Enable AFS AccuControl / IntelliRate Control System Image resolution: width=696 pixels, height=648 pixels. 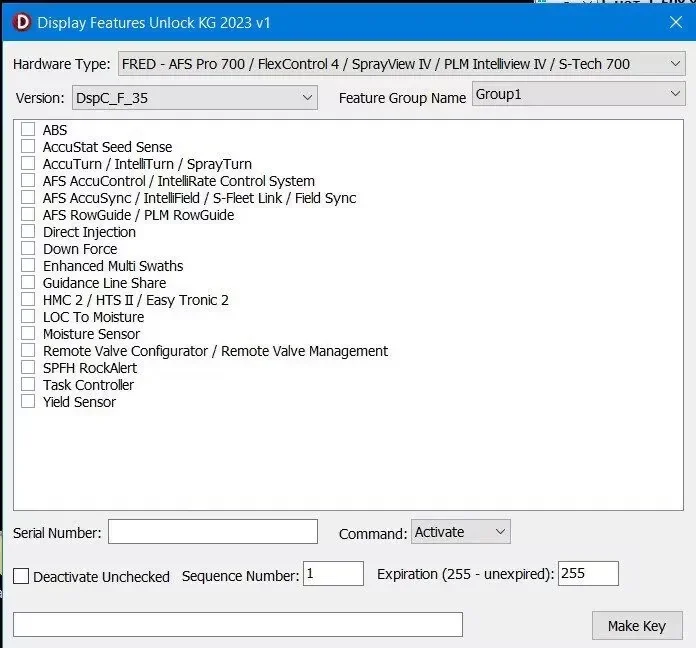pos(28,180)
